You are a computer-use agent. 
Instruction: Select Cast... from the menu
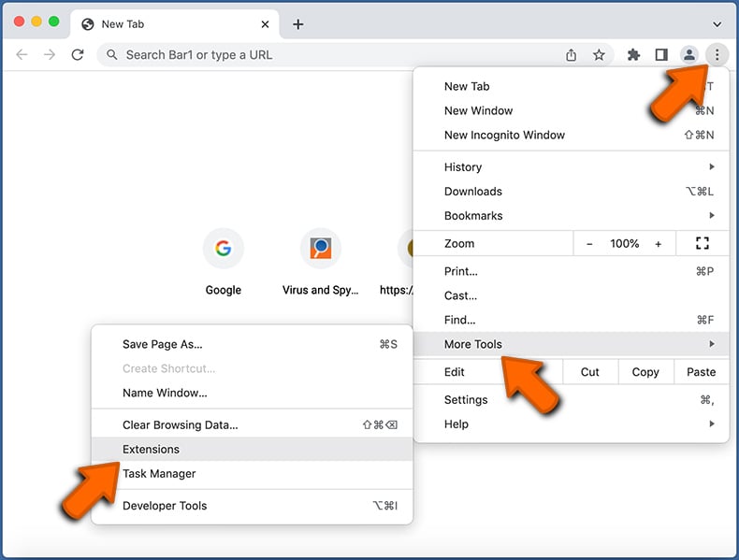[571, 295]
